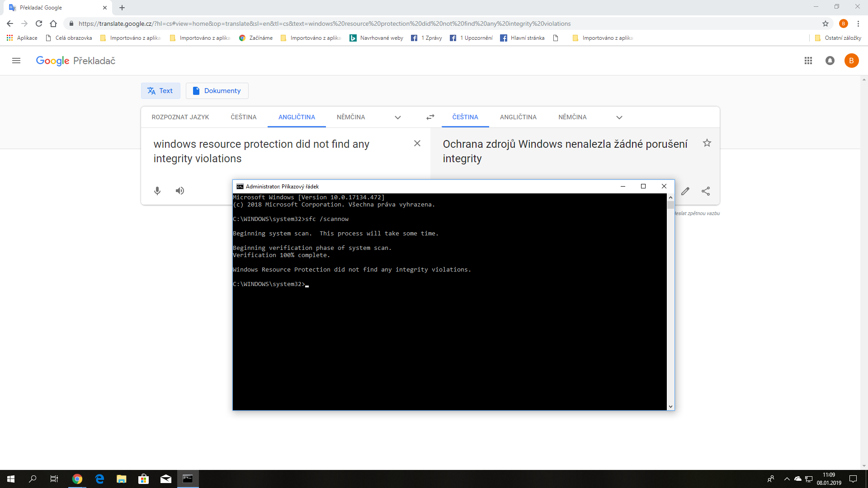Select the Text translation mode button
This screenshot has width=868, height=488.
click(160, 91)
